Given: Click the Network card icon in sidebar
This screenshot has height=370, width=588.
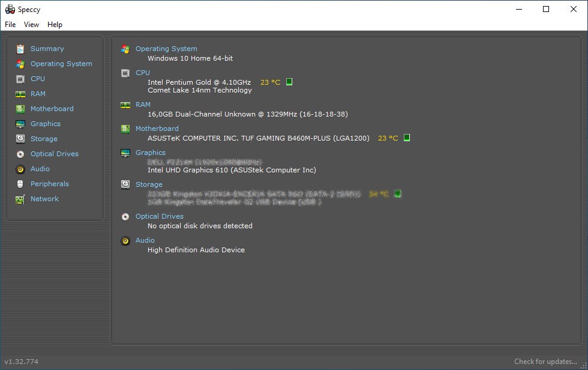Looking at the screenshot, I should (x=20, y=199).
